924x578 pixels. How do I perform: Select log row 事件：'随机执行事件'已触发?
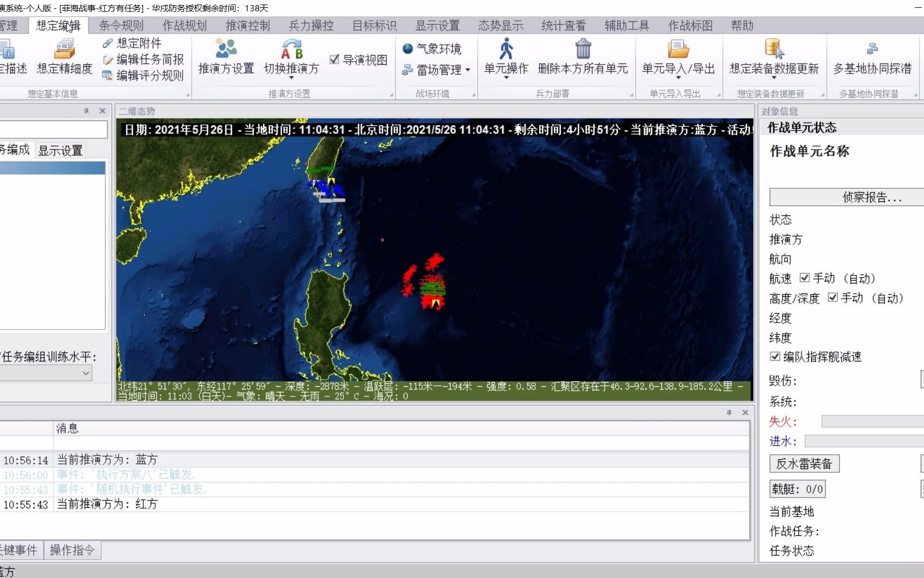pyautogui.click(x=374, y=489)
